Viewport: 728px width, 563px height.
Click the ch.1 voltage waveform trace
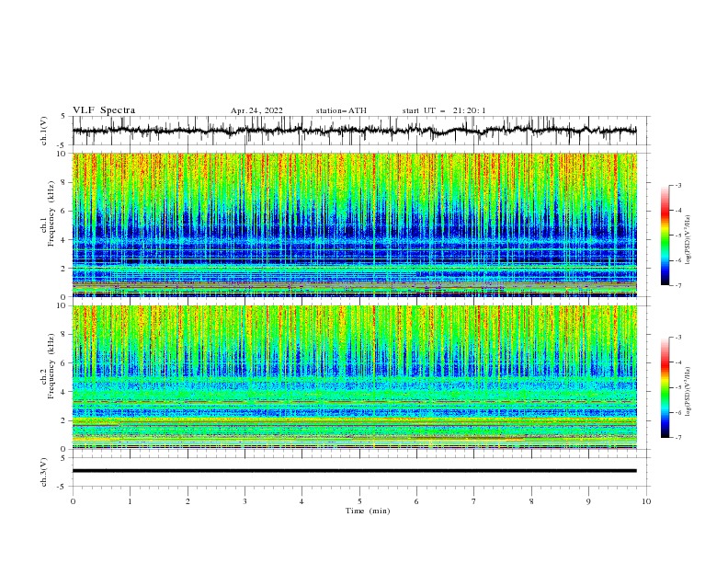(354, 131)
